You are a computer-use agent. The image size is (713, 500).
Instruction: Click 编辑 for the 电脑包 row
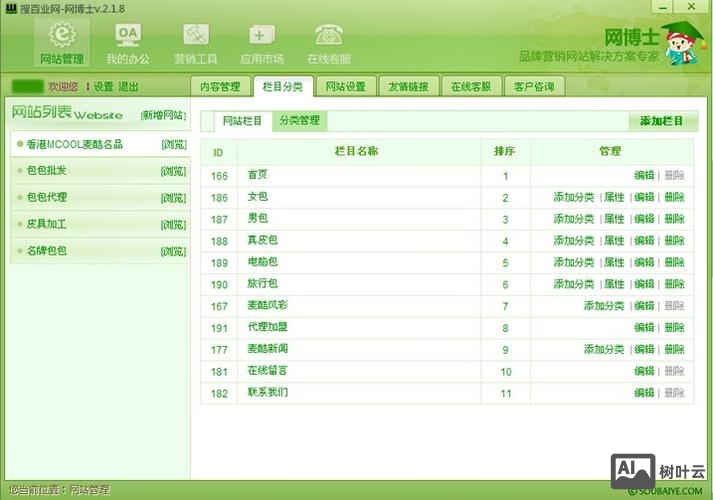click(644, 263)
